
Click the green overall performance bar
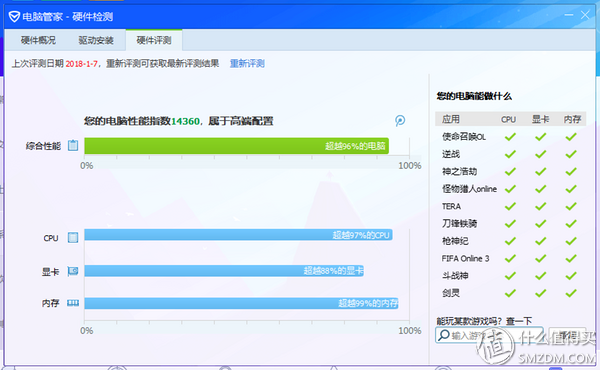point(236,146)
